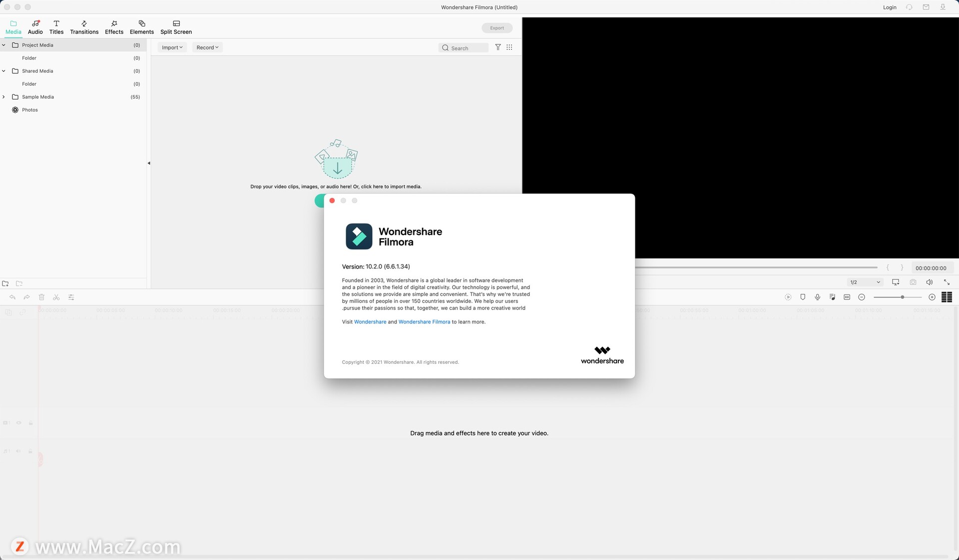Open the Wondershare Filmora link
The image size is (959, 560).
(x=424, y=322)
